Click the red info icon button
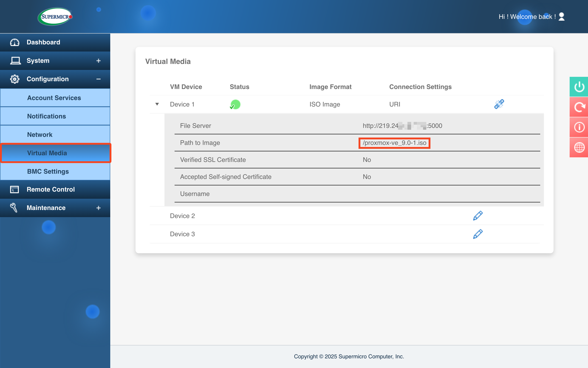588x368 pixels. 579,127
